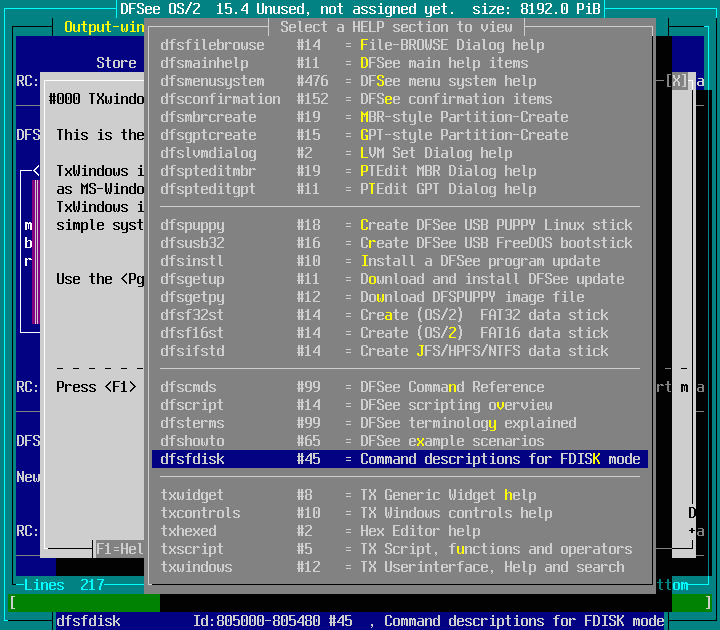
Task: Select Create DFSee USB FreeDOS bootstick
Action: (400, 243)
